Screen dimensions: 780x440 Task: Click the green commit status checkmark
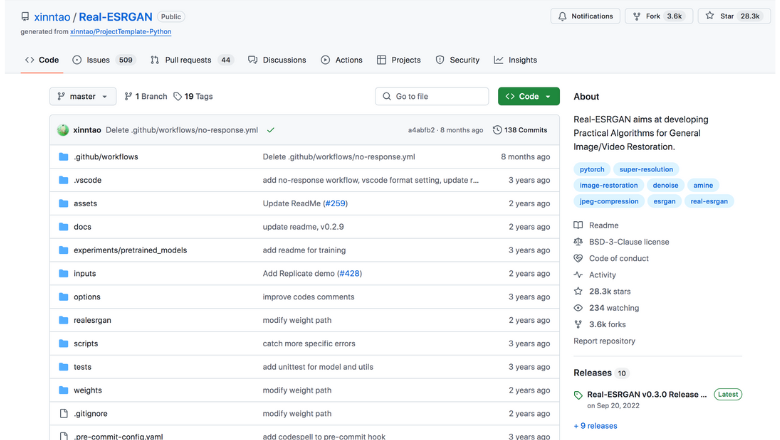271,130
